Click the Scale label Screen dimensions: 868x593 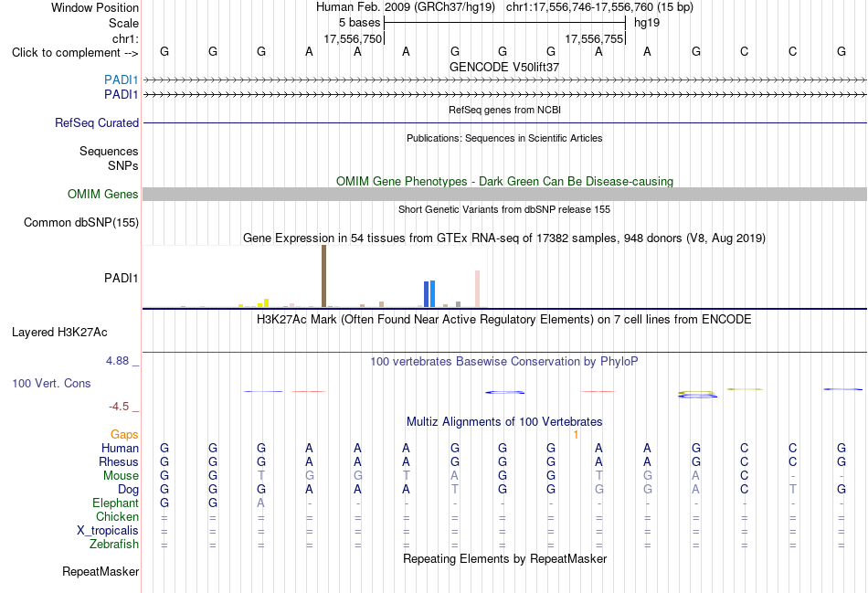tap(124, 23)
